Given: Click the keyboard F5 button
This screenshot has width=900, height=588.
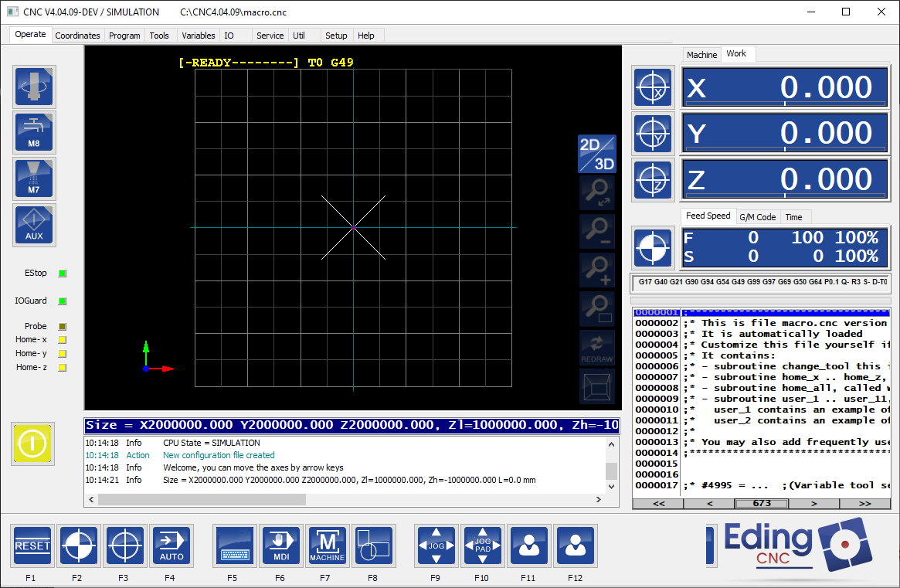Looking at the screenshot, I should 234,546.
